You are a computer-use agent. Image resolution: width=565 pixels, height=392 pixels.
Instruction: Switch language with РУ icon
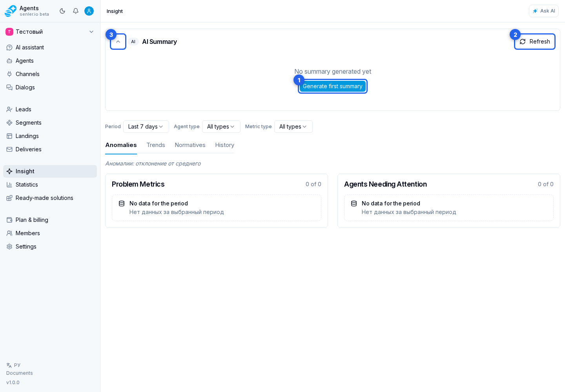(x=13, y=365)
